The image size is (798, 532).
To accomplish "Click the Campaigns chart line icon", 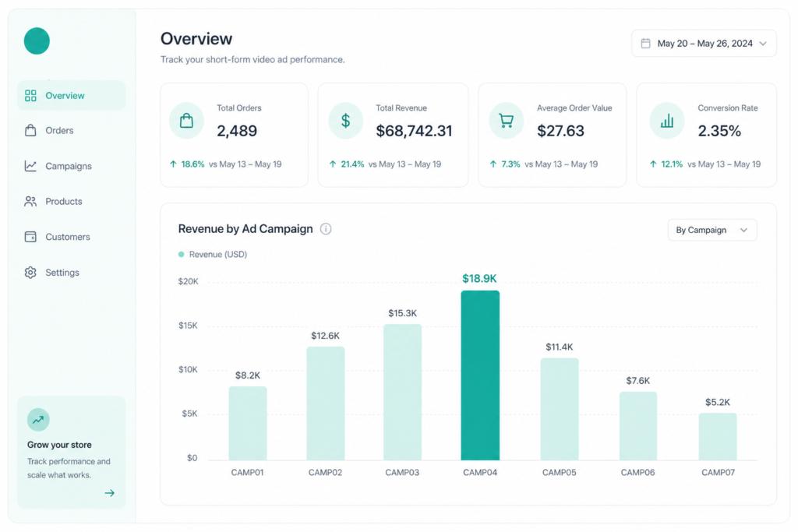I will pyautogui.click(x=30, y=166).
